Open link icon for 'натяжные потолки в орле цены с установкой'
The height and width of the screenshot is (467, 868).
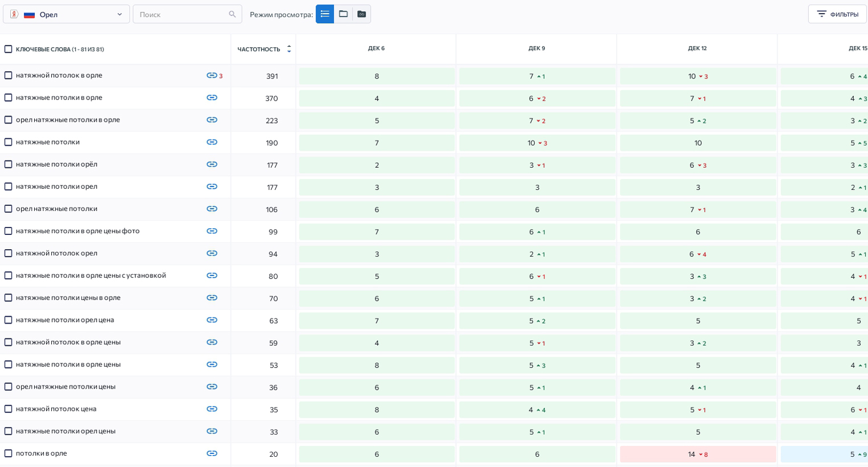pyautogui.click(x=212, y=275)
